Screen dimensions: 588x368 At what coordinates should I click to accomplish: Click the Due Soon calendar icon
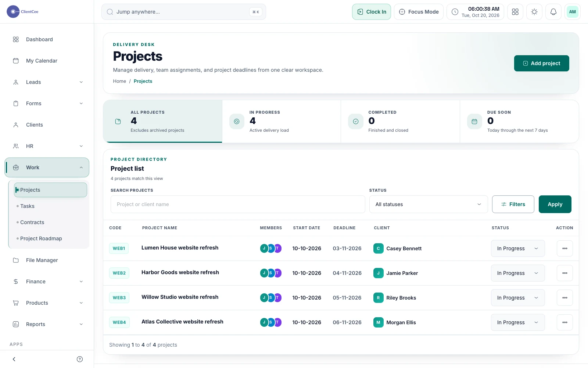click(474, 121)
